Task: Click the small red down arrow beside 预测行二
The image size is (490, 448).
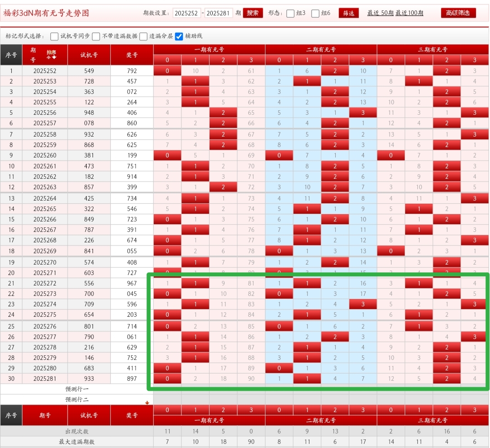Action: (x=147, y=403)
